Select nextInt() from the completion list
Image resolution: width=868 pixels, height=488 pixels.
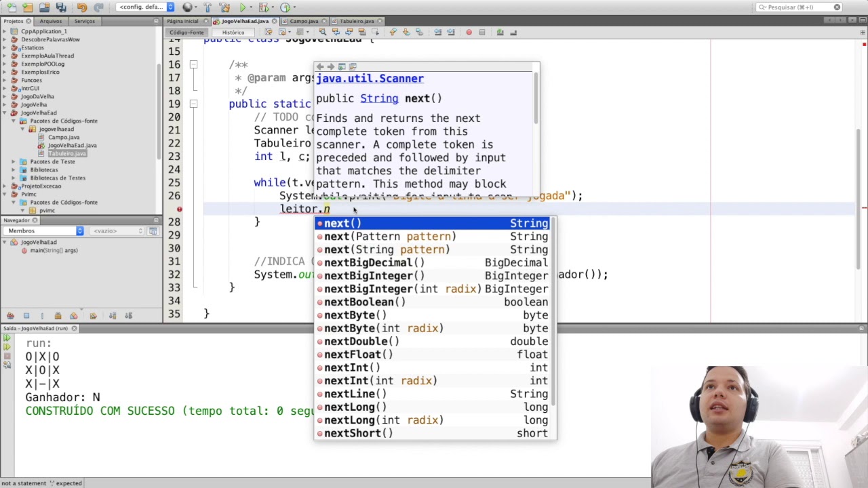coord(434,367)
